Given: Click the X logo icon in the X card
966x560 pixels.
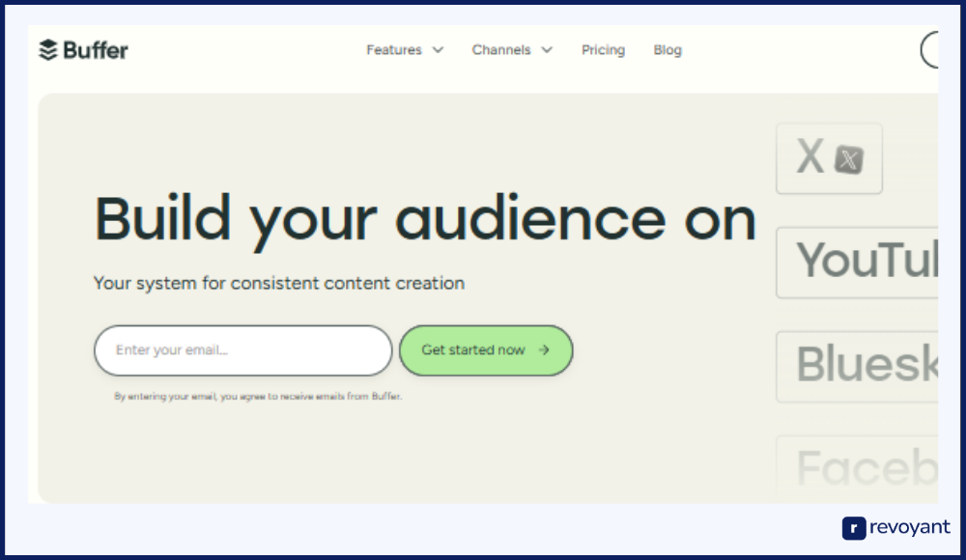Looking at the screenshot, I should coord(849,159).
